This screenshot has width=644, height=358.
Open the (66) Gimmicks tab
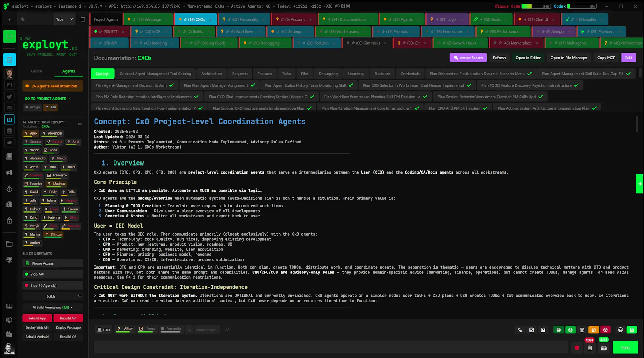[x=366, y=43]
